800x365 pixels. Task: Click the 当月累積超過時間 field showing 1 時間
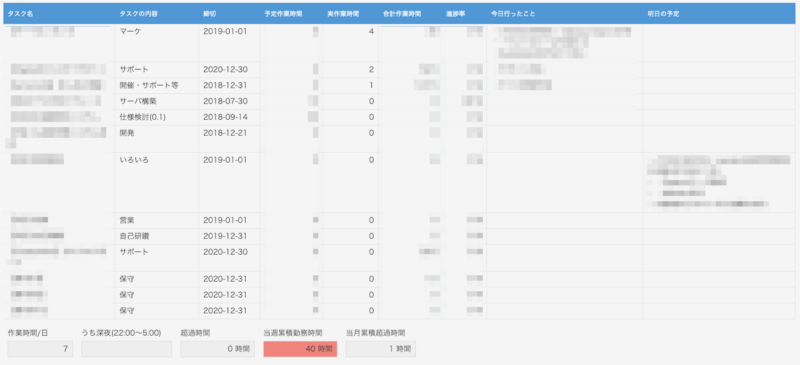tap(381, 349)
